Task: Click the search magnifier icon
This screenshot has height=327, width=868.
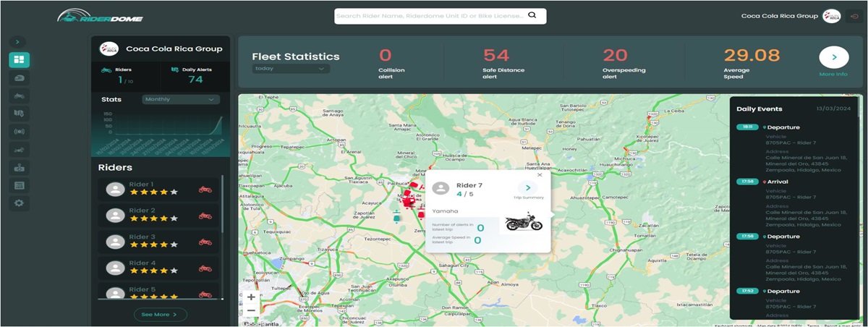Action: pos(532,15)
